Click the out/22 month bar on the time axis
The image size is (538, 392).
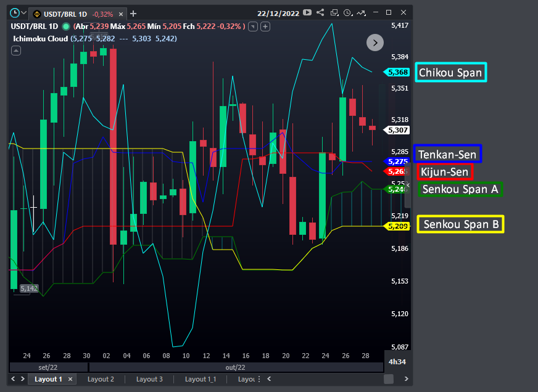[236, 367]
